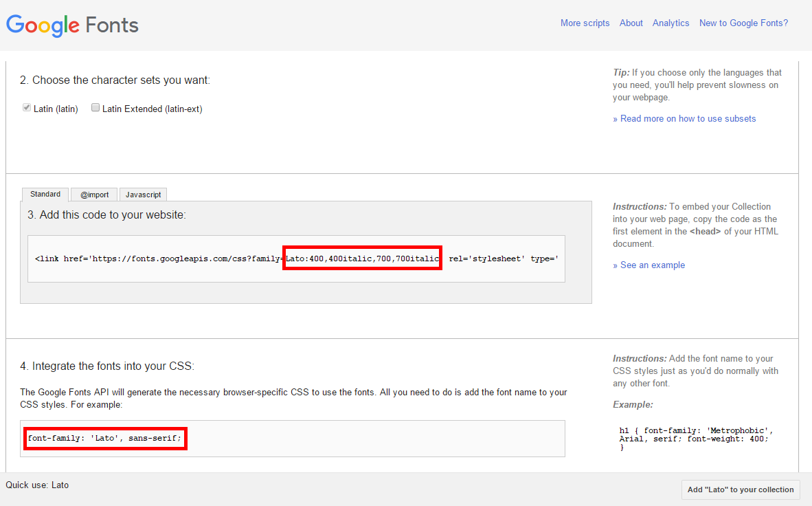Click Add "Lato" to your collection button
The height and width of the screenshot is (506, 812).
point(741,489)
